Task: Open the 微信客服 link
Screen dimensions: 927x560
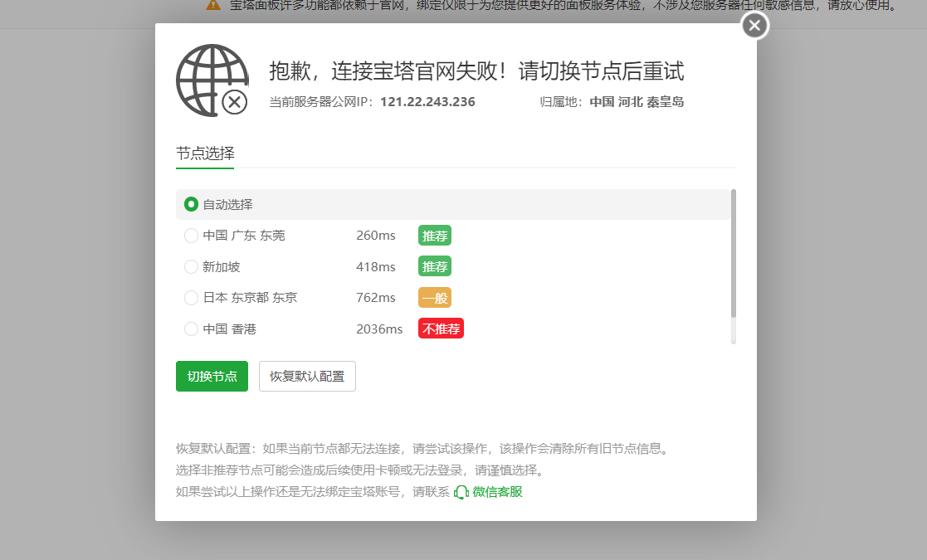Action: (x=497, y=492)
